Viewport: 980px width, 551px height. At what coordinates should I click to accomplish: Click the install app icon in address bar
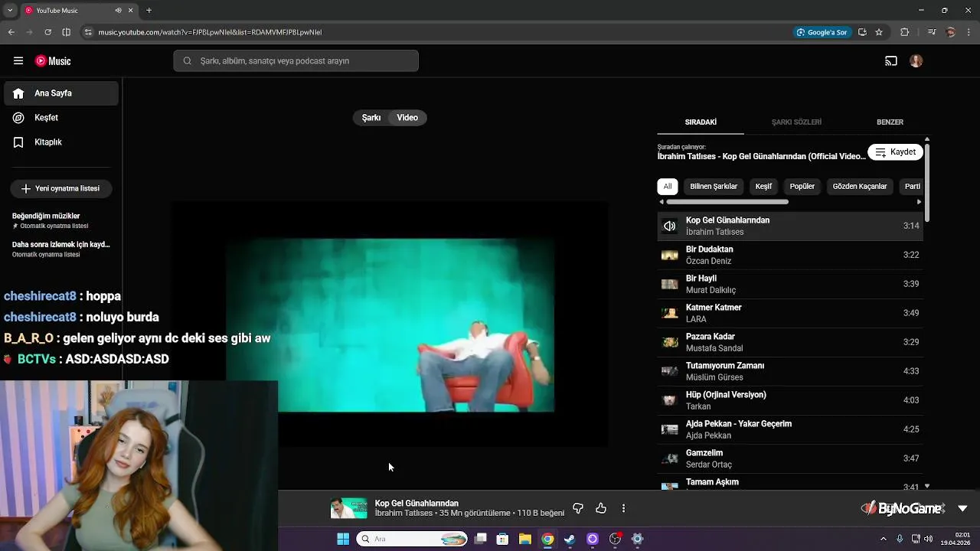click(x=862, y=32)
